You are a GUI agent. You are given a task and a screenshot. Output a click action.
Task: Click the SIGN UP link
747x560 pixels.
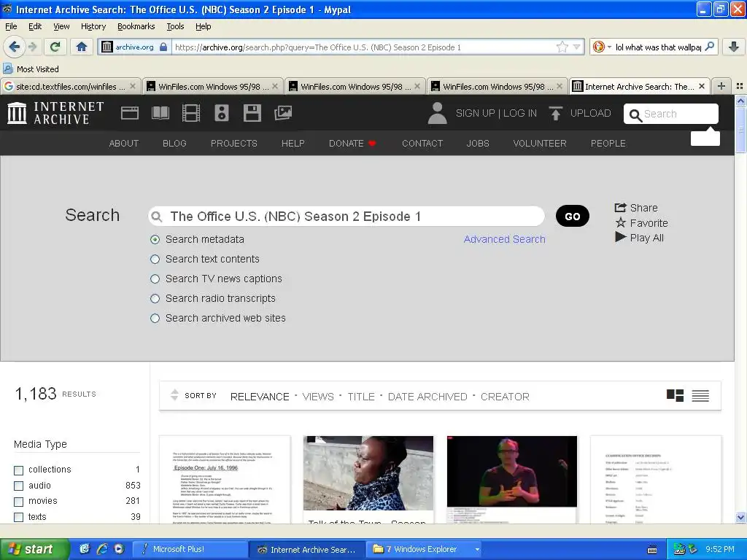pos(475,113)
